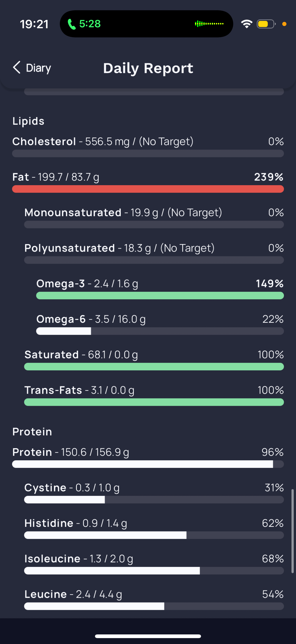Tap the Protein 96% progress bar
Image resolution: width=296 pixels, height=644 pixels.
148,464
